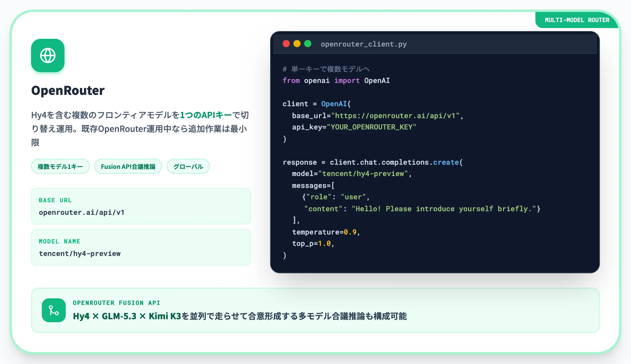Screen dimensions: 631x364
Task: Click the model="tencent/hy4-preview" code line
Action: tap(352, 174)
